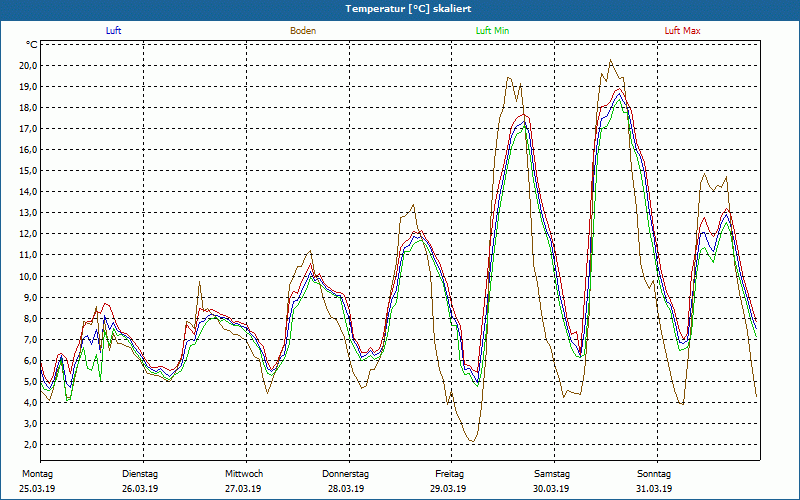800x500 pixels.
Task: Click the '6,0' y-axis value
Action: pos(30,360)
